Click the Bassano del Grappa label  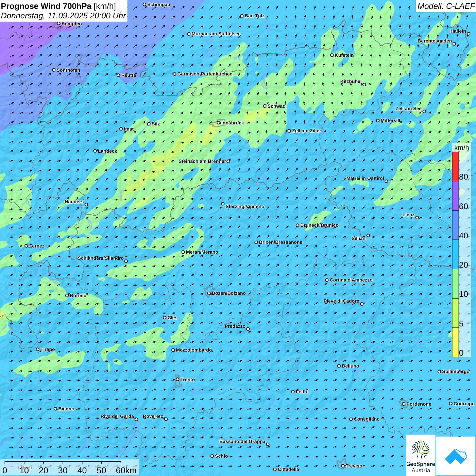click(242, 441)
